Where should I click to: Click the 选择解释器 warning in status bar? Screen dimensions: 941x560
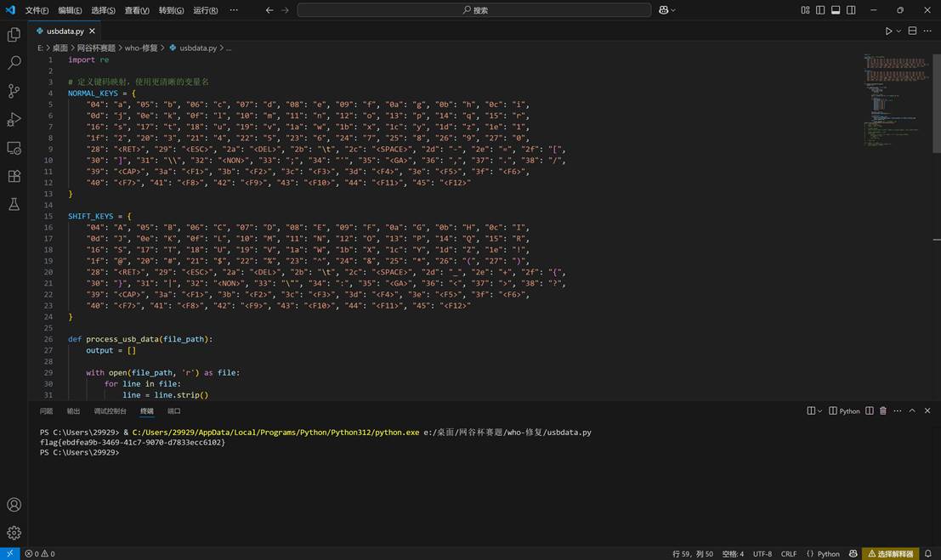click(x=891, y=553)
